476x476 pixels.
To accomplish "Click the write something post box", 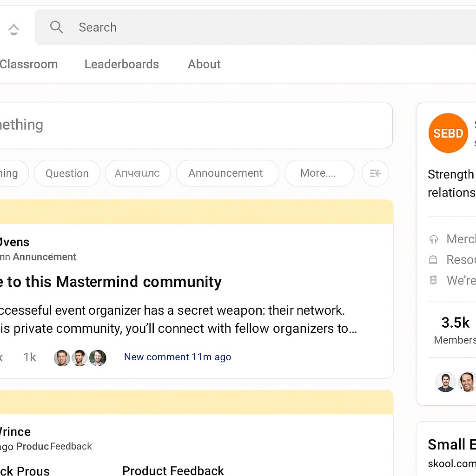I will tap(195, 125).
